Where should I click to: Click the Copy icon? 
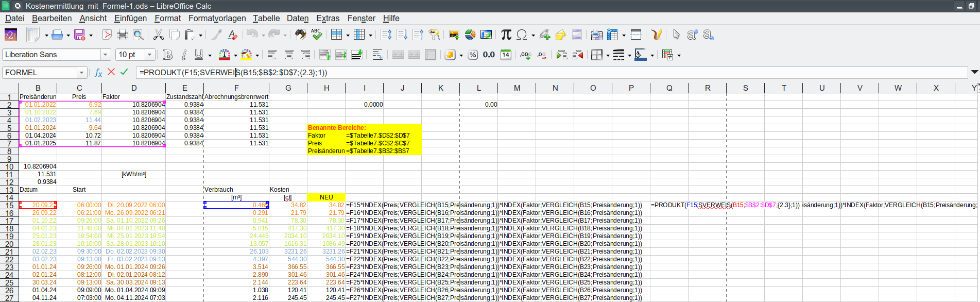[175, 35]
